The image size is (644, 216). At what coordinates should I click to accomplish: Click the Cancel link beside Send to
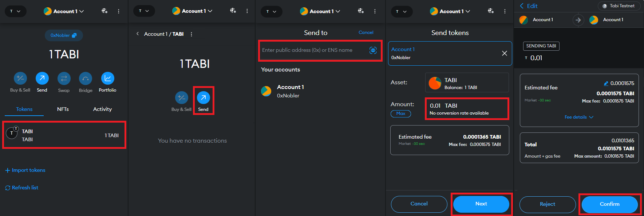366,32
